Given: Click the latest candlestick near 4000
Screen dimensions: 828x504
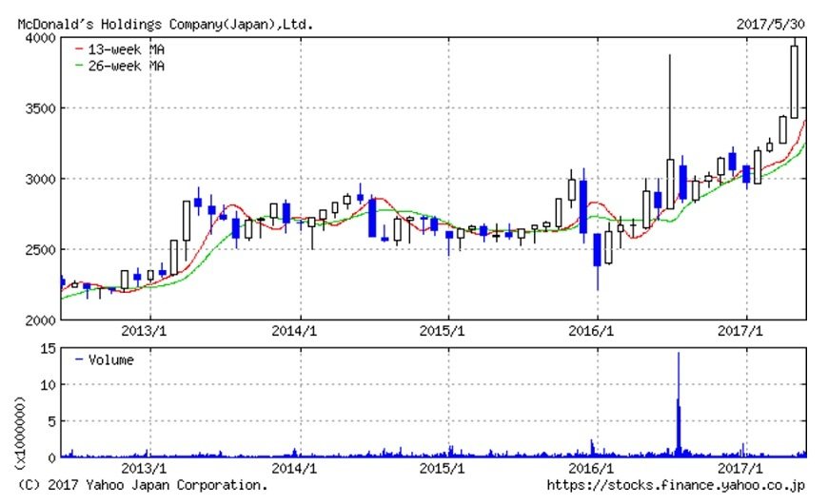Looking at the screenshot, I should point(795,82).
